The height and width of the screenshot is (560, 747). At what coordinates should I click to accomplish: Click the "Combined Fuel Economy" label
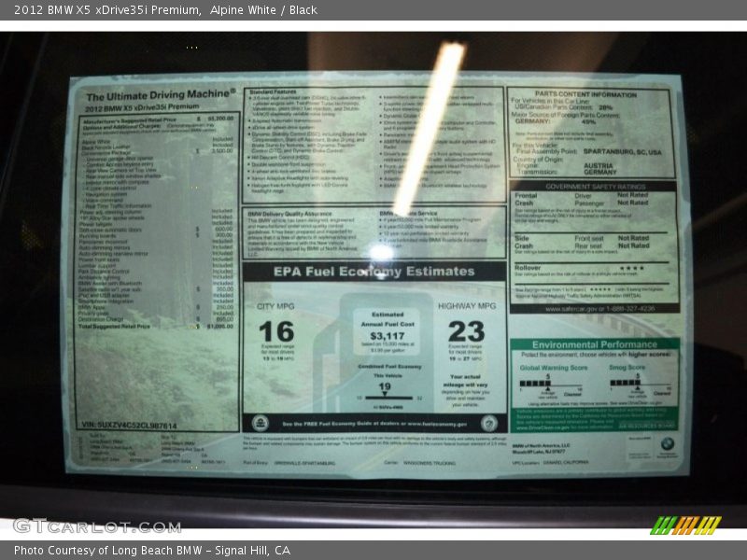click(x=389, y=367)
